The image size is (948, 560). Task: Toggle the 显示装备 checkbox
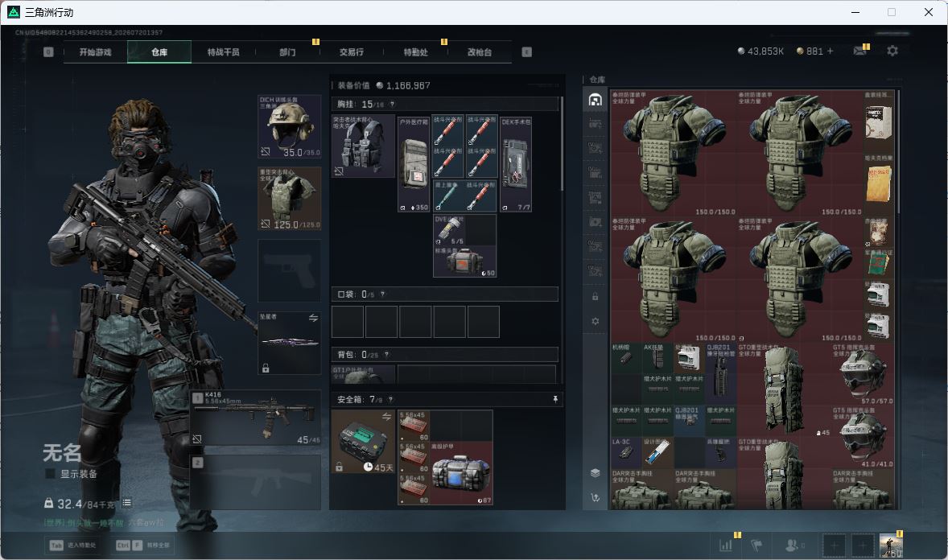coord(50,474)
